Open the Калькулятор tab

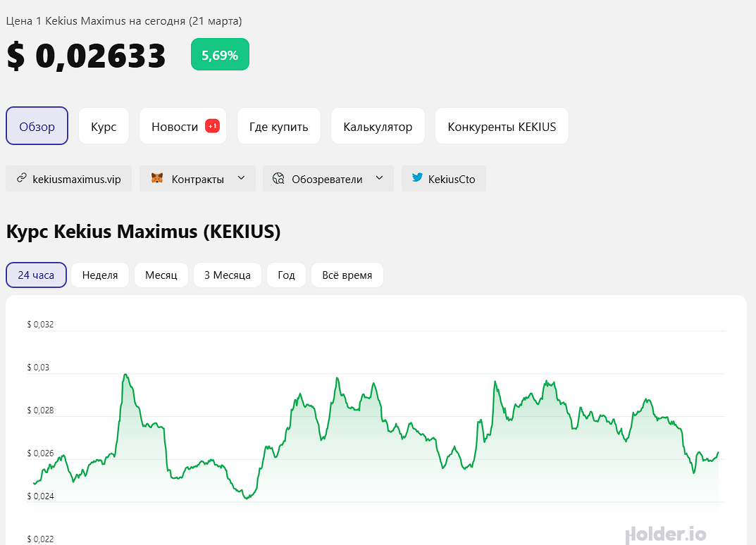click(378, 127)
